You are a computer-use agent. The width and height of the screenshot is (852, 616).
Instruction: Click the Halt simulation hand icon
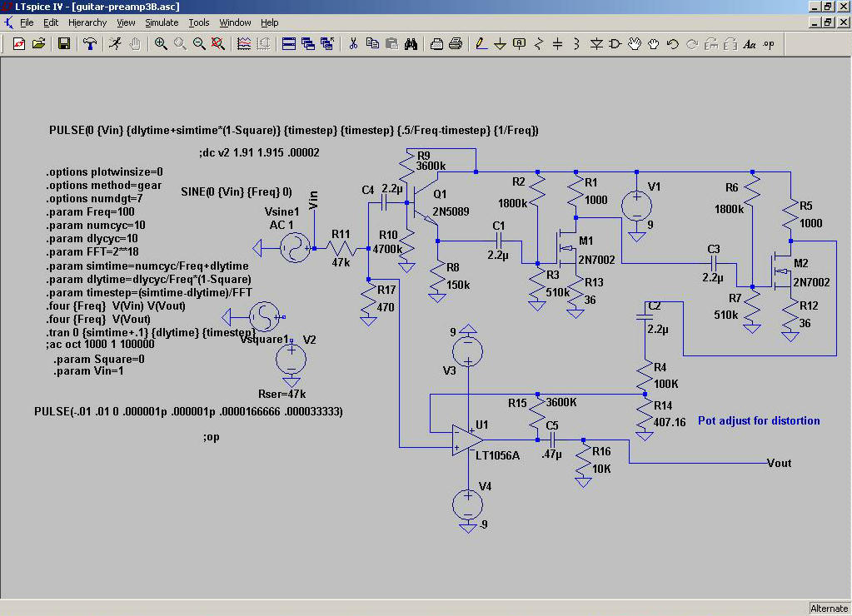(x=135, y=44)
